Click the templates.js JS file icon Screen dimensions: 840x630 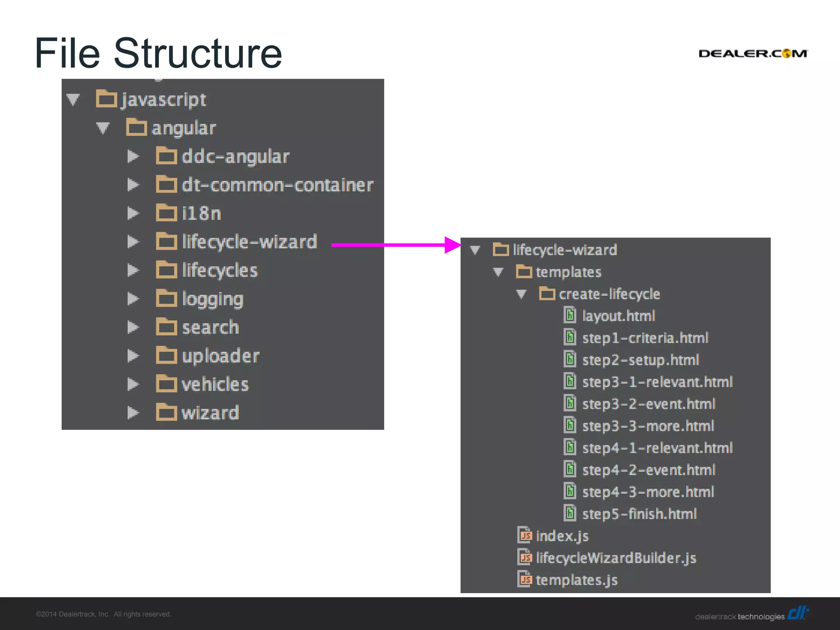click(x=525, y=579)
